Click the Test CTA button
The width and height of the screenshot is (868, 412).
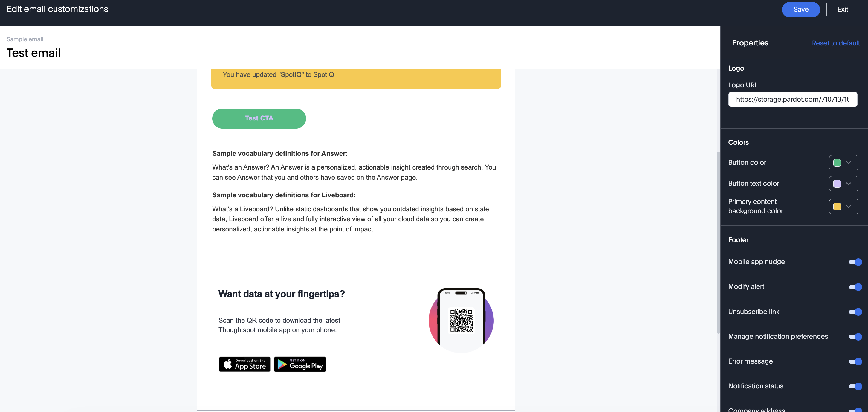tap(259, 118)
